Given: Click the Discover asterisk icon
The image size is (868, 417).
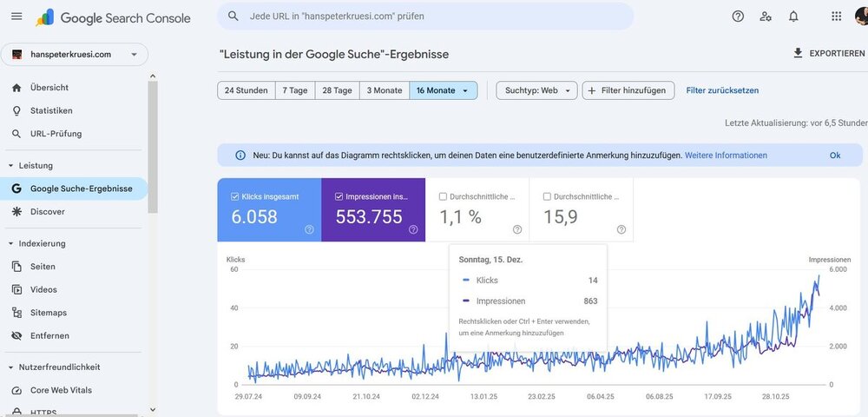Looking at the screenshot, I should tap(16, 212).
